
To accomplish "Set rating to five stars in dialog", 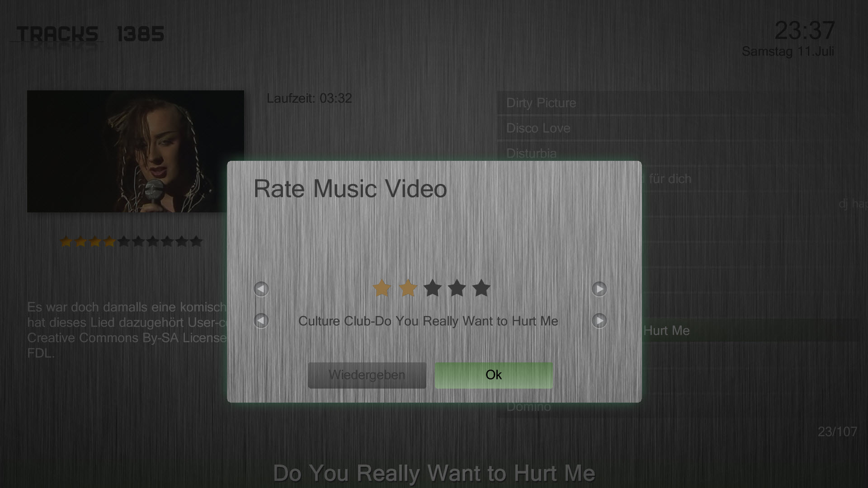I will pyautogui.click(x=481, y=288).
